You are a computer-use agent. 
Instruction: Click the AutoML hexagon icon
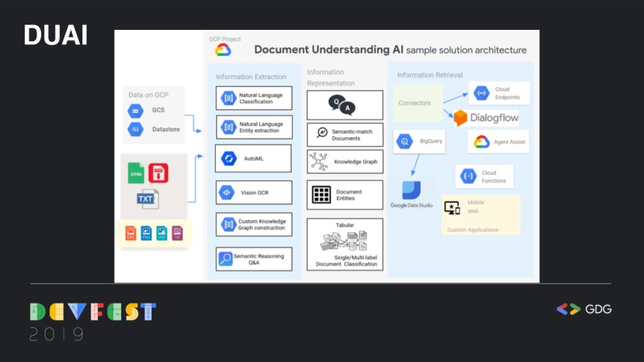pyautogui.click(x=229, y=159)
